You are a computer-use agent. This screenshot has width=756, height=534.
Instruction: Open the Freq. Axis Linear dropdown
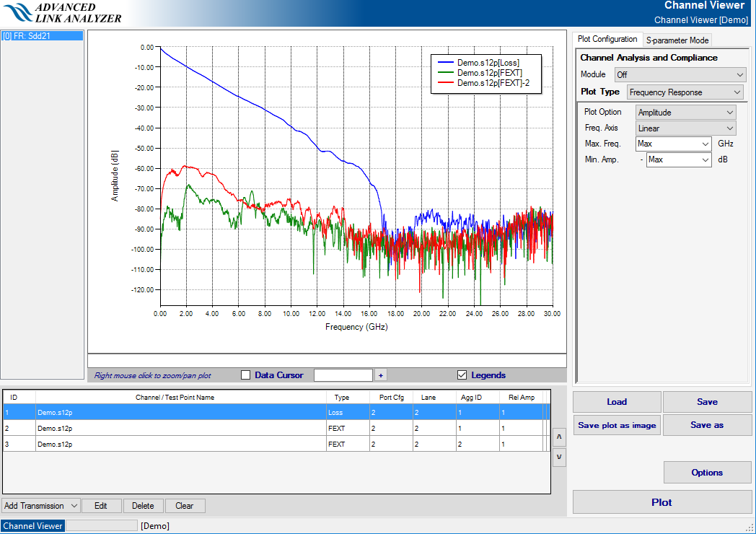[x=685, y=128]
